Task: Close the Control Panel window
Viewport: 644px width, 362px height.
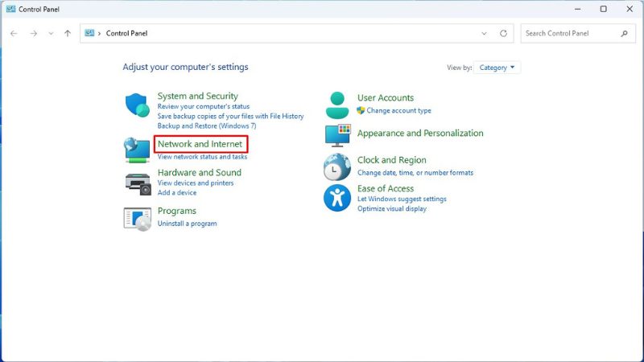Action: point(630,9)
